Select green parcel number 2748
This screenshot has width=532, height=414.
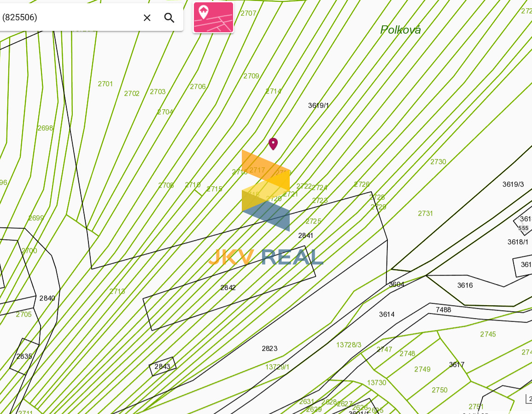click(407, 354)
